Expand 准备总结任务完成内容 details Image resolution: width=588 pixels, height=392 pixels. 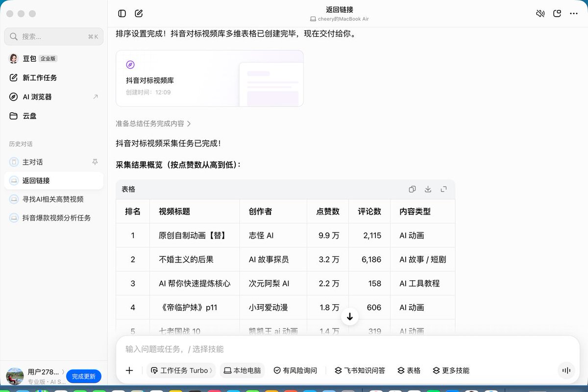pyautogui.click(x=153, y=123)
